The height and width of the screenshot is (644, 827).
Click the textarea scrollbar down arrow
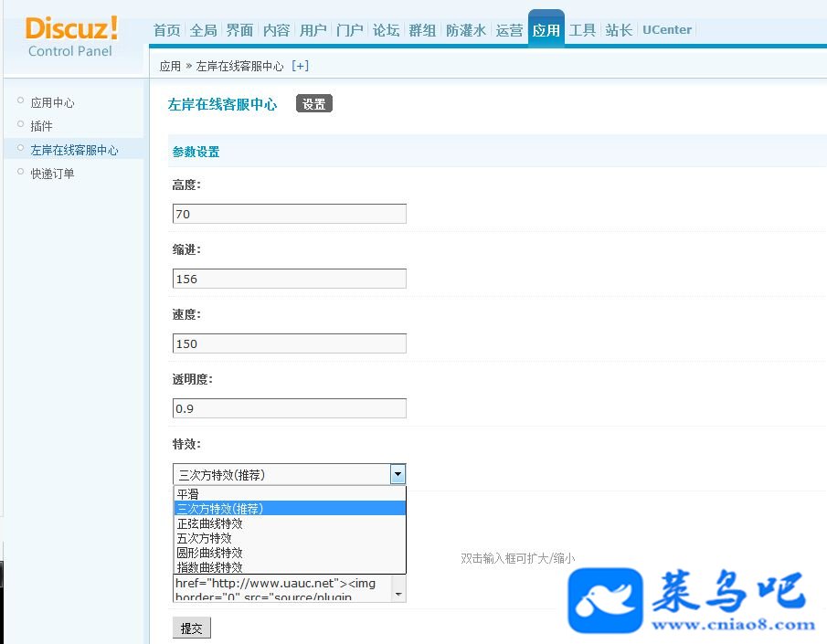point(398,595)
